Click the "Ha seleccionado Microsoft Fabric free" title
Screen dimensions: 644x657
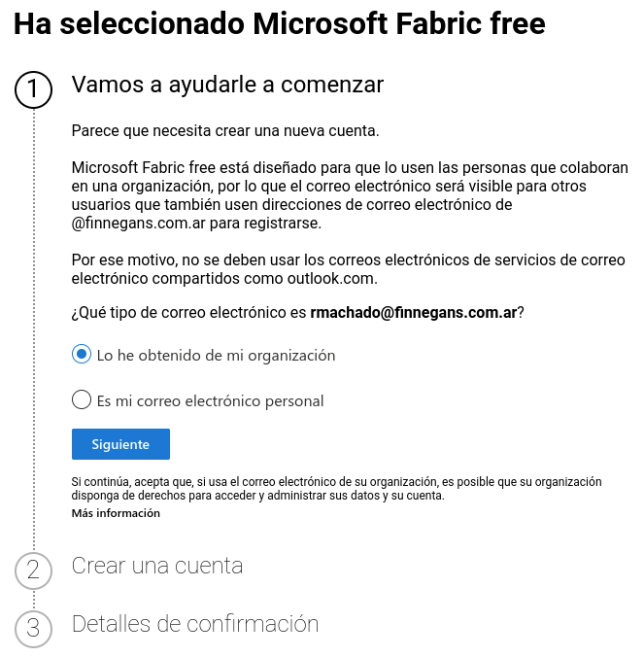(x=280, y=25)
